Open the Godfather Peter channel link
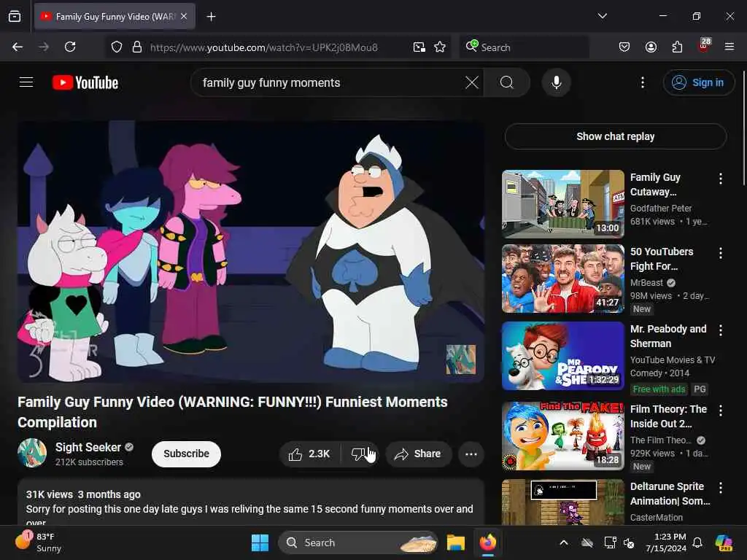The width and height of the screenshot is (747, 560). [661, 208]
